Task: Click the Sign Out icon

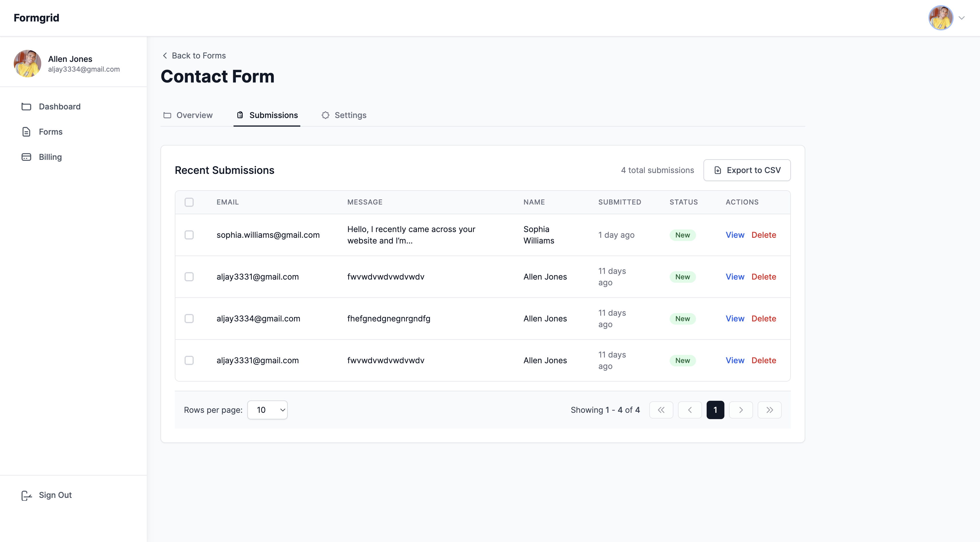Action: tap(26, 495)
